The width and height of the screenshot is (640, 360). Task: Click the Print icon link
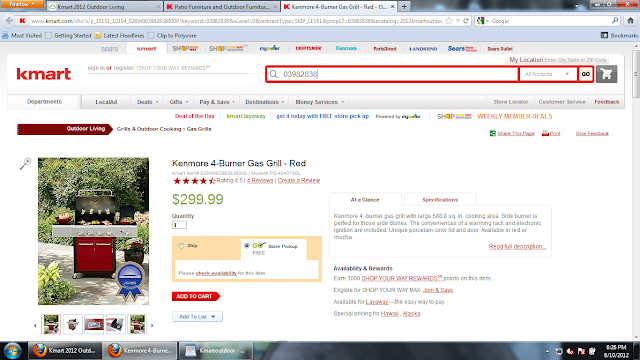click(x=551, y=133)
